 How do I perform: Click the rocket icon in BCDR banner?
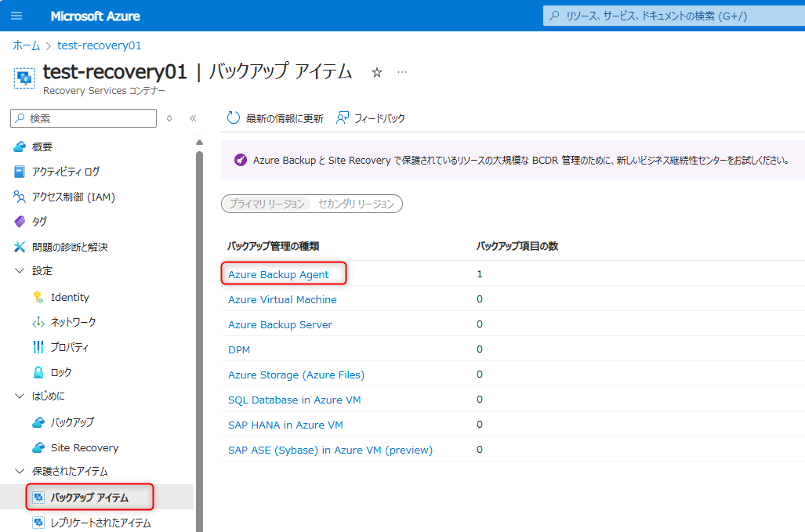[x=241, y=160]
